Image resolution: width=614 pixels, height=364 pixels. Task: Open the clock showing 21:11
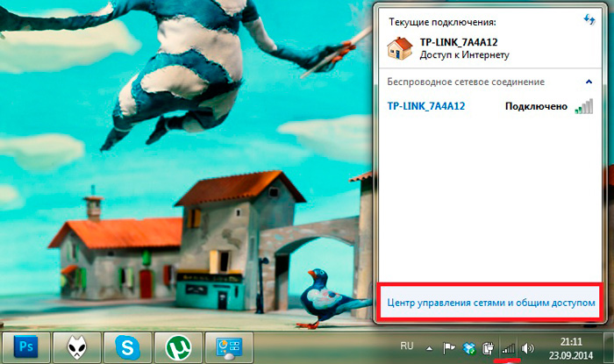point(571,342)
